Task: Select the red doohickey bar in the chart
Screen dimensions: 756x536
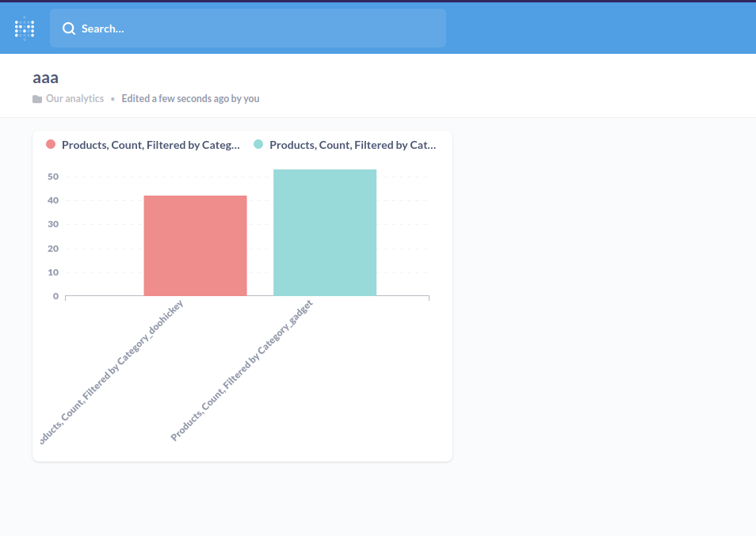Action: 195,245
